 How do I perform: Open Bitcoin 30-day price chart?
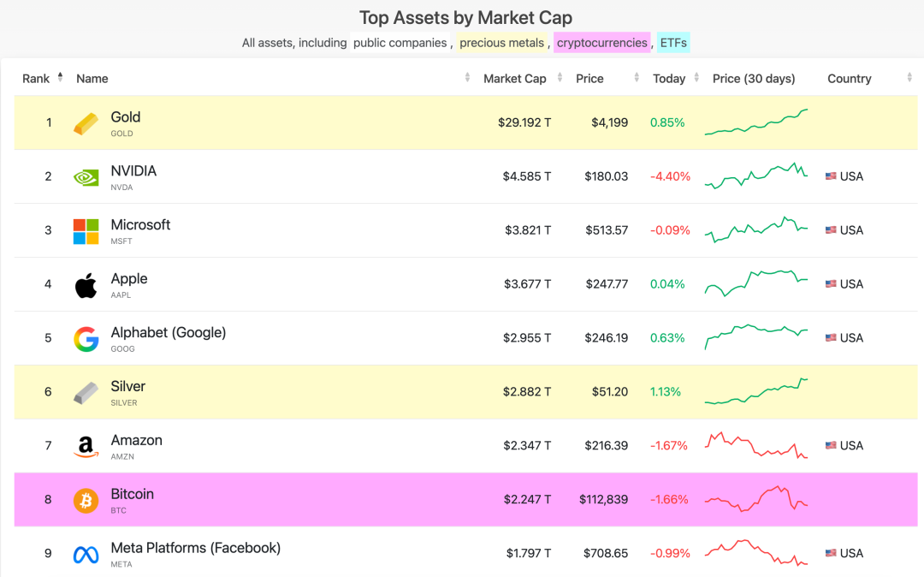(755, 499)
